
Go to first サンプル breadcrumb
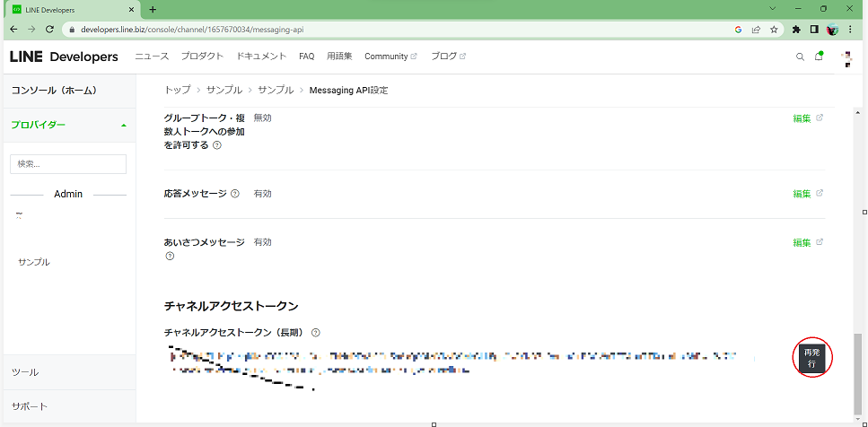(x=224, y=91)
